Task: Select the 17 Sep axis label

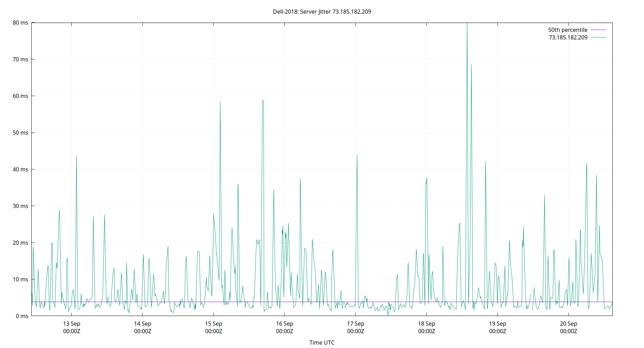Action: [356, 324]
